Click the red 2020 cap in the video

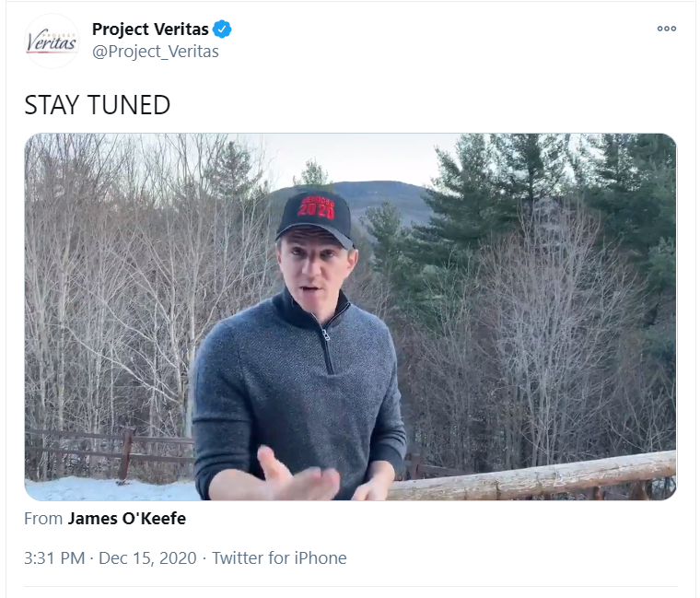[315, 214]
